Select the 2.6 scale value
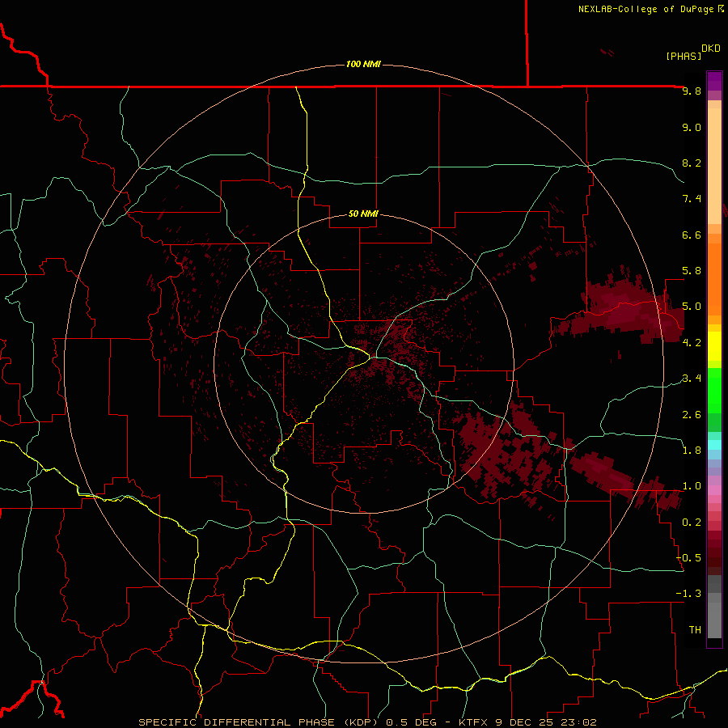Viewport: 728px width, 728px height. 692,415
